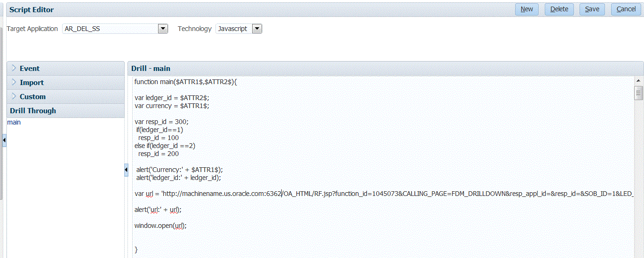The image size is (644, 258).
Task: Click the New button
Action: 526,9
